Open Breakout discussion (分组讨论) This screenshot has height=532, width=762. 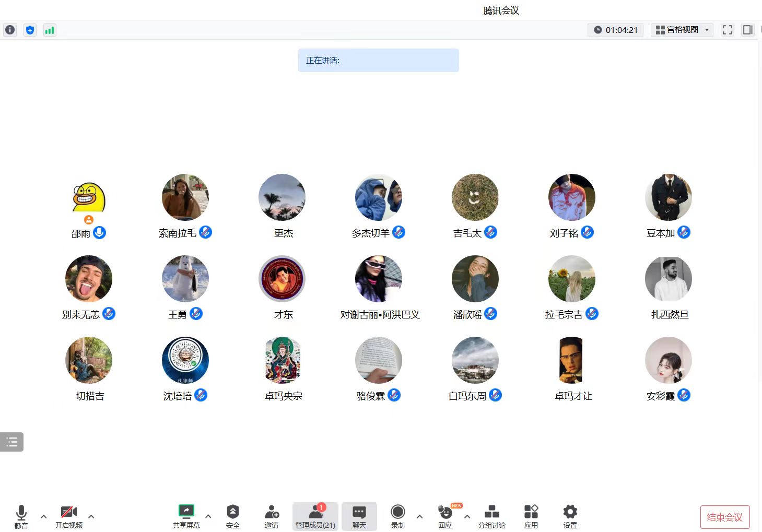pyautogui.click(x=491, y=516)
